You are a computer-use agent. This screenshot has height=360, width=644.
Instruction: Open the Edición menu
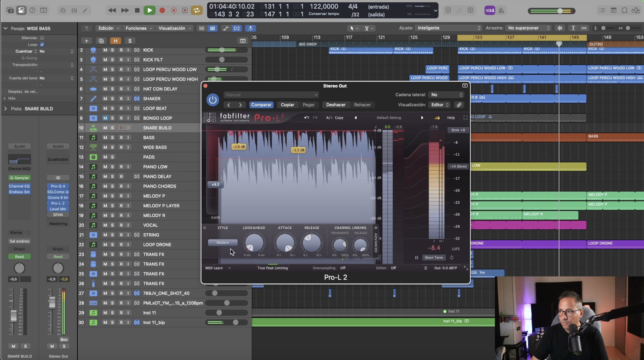pos(108,28)
